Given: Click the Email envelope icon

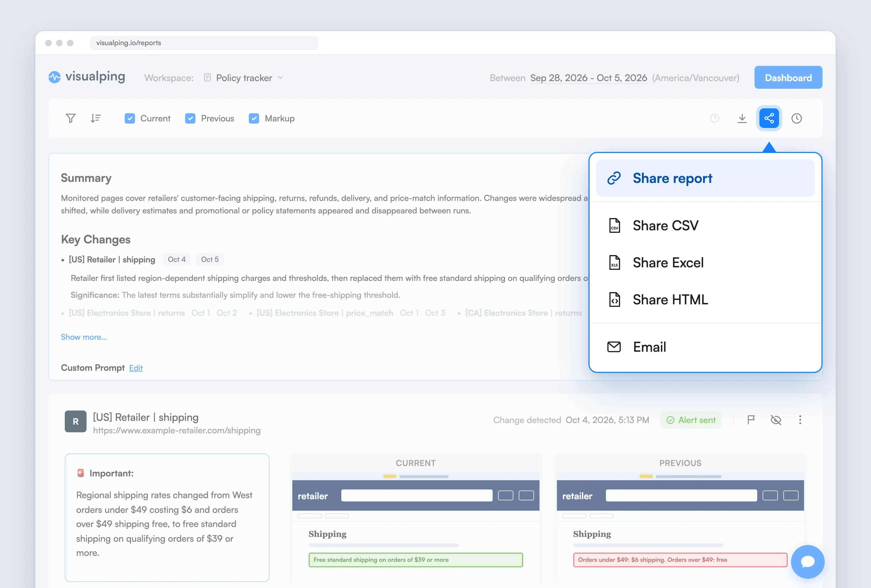Looking at the screenshot, I should tap(614, 347).
